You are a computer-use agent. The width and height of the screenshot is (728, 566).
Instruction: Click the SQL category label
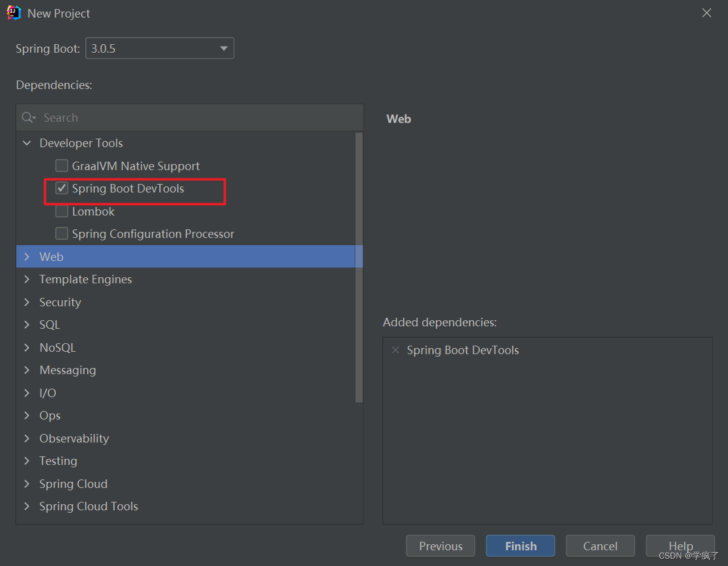50,324
